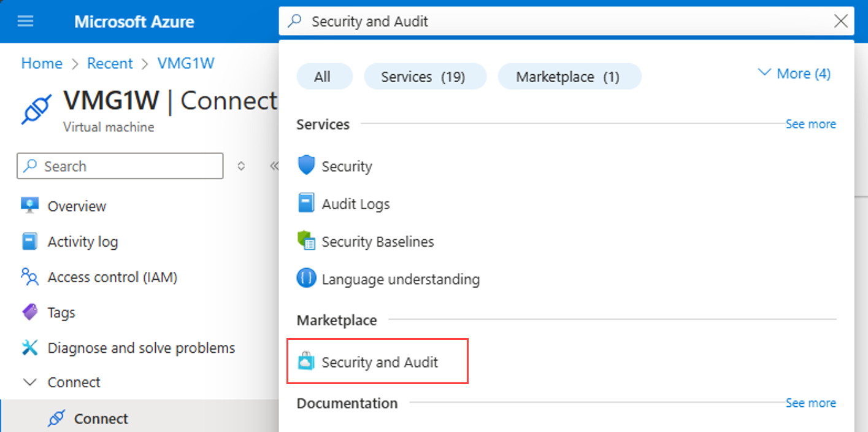The height and width of the screenshot is (432, 868).
Task: Expand the More (4) filters dropdown
Action: [794, 74]
